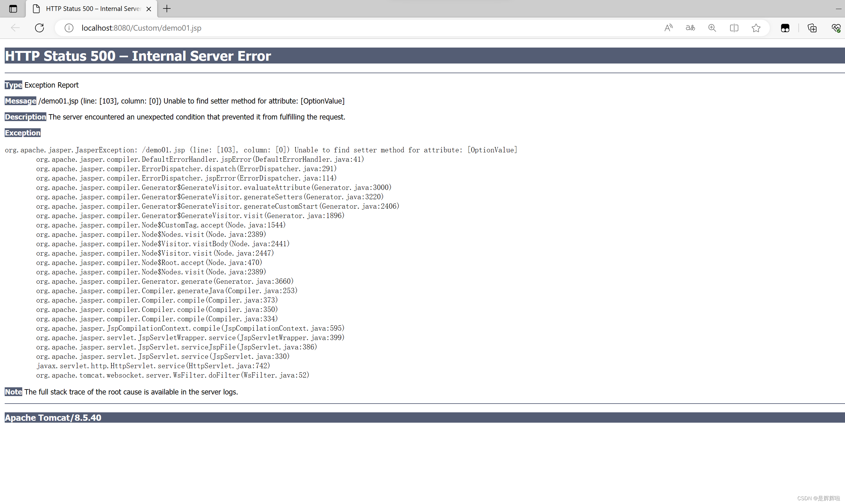Screen dimensions: 845x504
Task: Click the Description label
Action: pos(25,117)
